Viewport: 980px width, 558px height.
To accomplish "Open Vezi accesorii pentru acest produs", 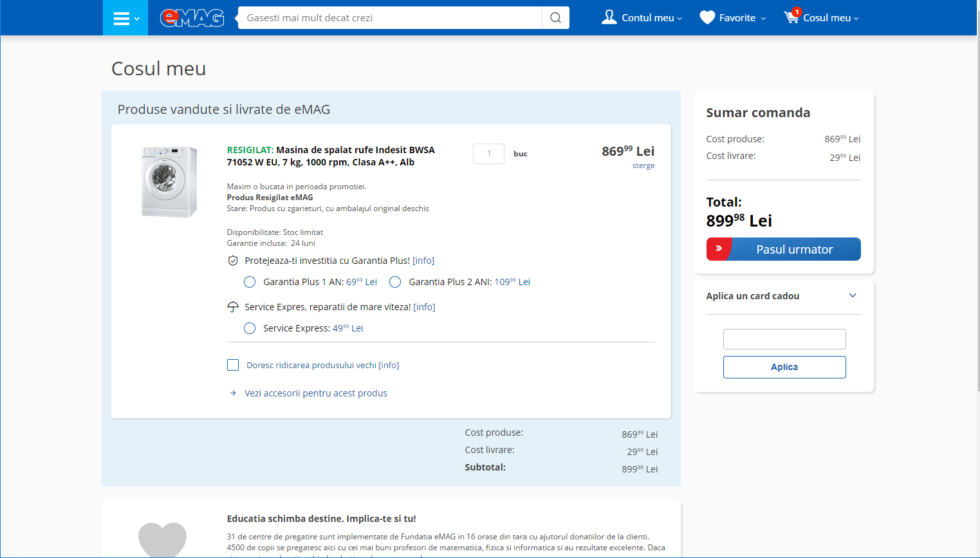I will pyautogui.click(x=316, y=393).
